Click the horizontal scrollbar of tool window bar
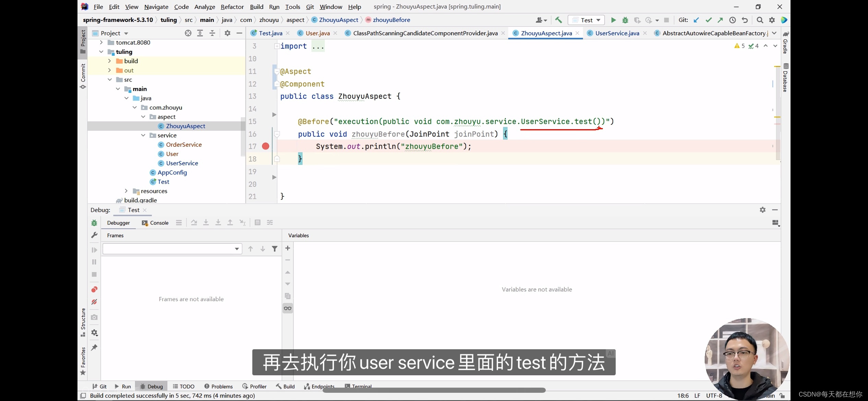The height and width of the screenshot is (401, 868). click(434, 390)
